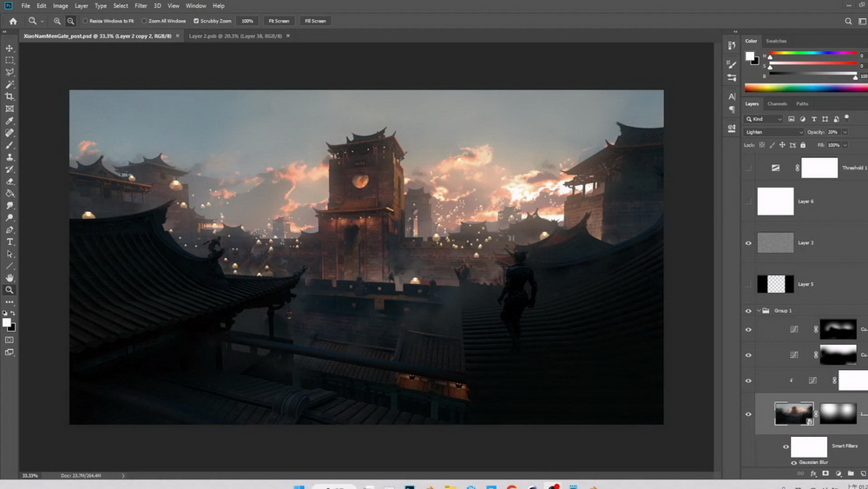This screenshot has height=489, width=868.
Task: Open Zoom tool preset picker arrow
Action: (x=42, y=22)
